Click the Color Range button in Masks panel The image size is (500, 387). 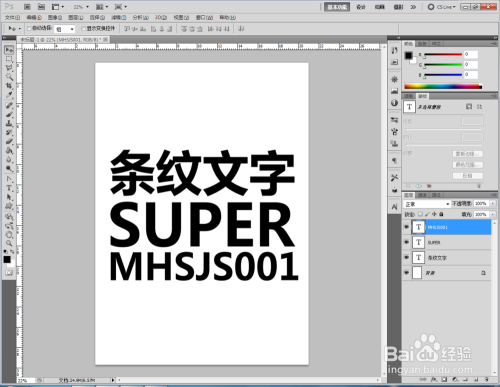pos(468,165)
